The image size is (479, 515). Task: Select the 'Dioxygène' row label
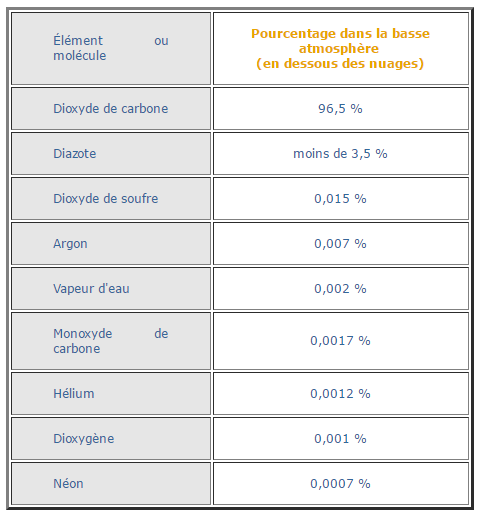click(x=111, y=439)
